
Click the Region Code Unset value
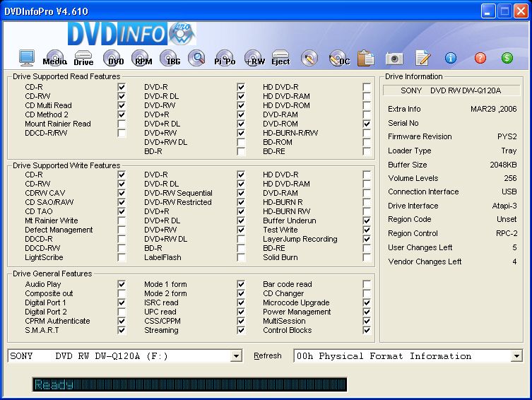[507, 220]
